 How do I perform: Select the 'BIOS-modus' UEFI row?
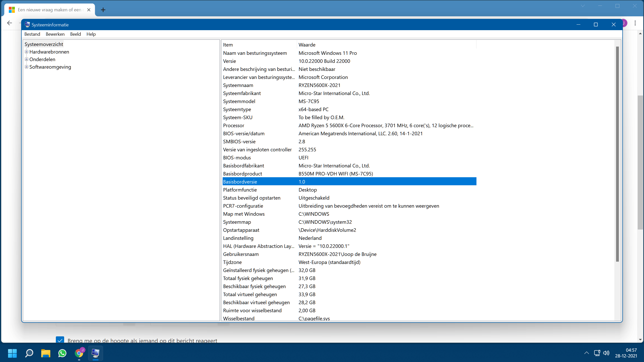(x=349, y=158)
